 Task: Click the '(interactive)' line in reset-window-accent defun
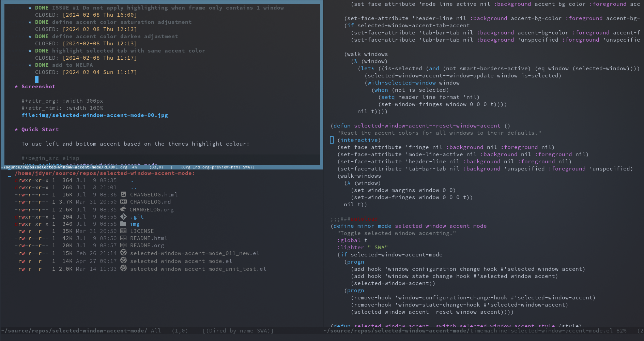coord(359,140)
